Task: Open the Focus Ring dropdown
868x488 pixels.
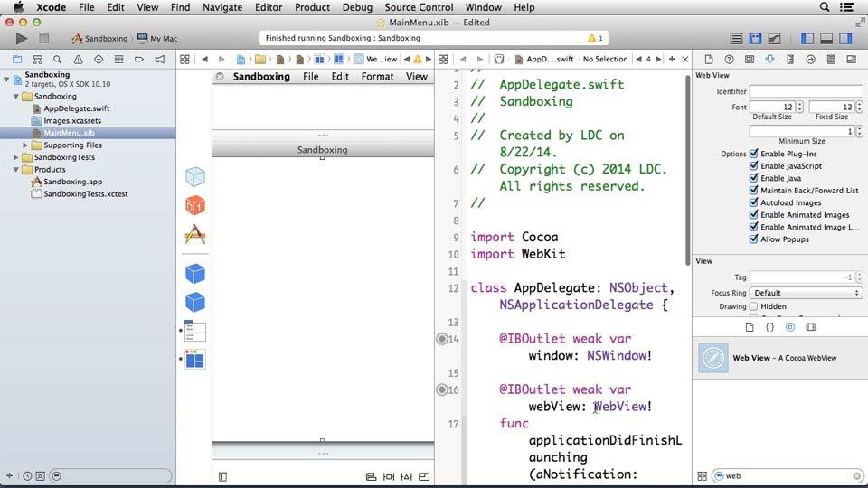Action: pyautogui.click(x=806, y=293)
